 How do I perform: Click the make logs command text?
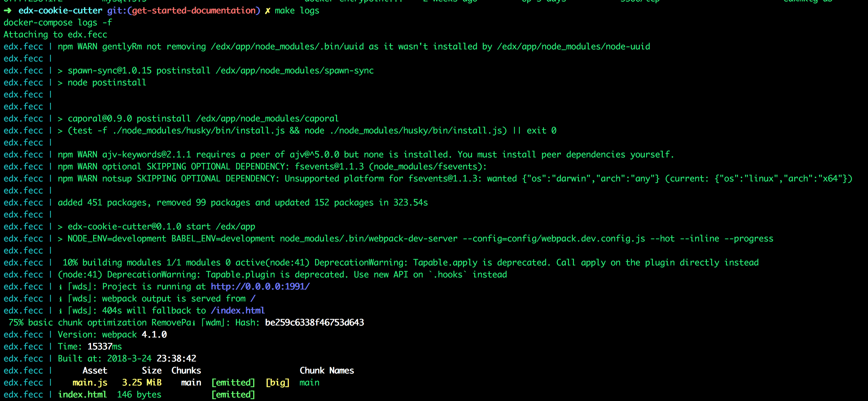tap(297, 11)
